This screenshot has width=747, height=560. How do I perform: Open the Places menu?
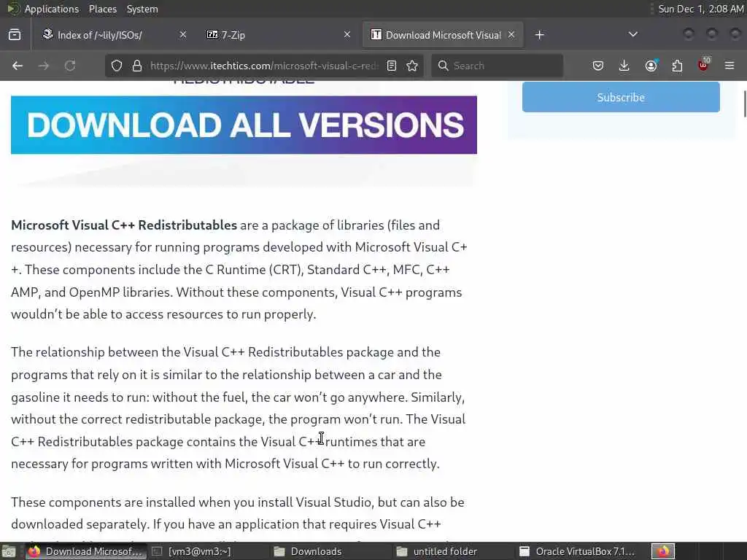coord(102,9)
